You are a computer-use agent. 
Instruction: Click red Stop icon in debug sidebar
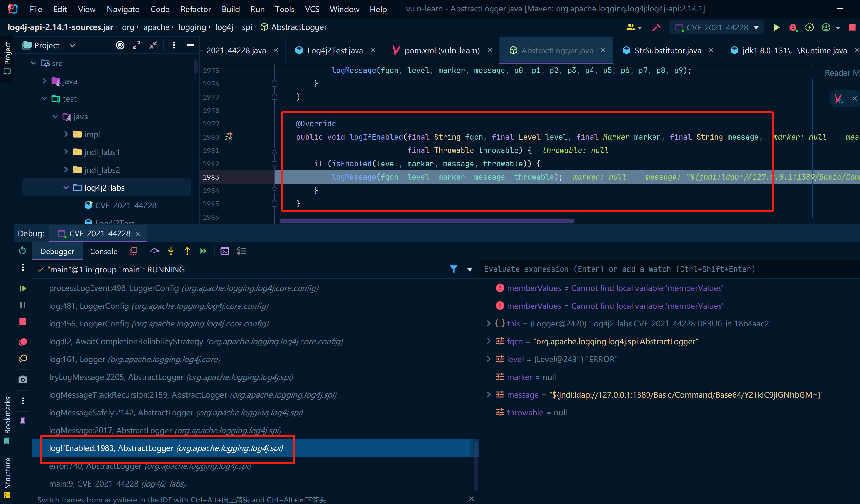point(23,321)
